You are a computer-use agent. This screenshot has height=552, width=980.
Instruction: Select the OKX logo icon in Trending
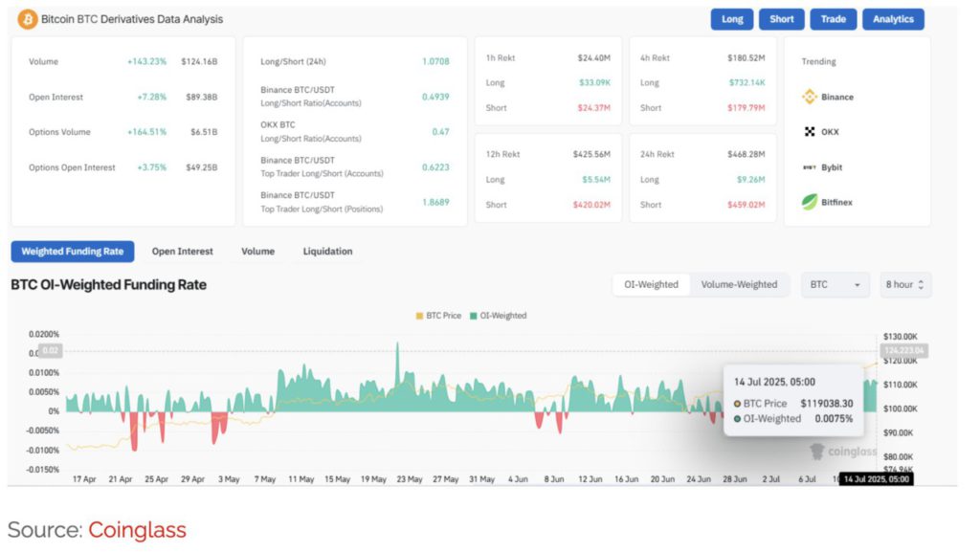[810, 132]
